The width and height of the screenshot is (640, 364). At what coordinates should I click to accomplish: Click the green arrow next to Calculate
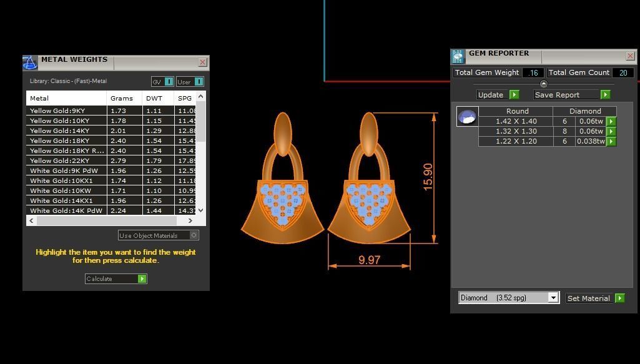[x=142, y=278]
